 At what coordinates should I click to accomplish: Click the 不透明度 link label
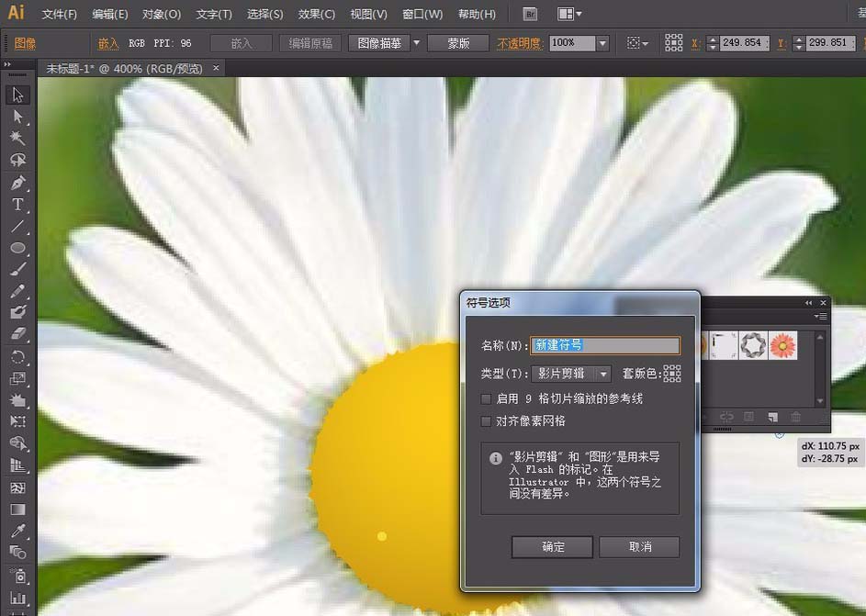520,43
